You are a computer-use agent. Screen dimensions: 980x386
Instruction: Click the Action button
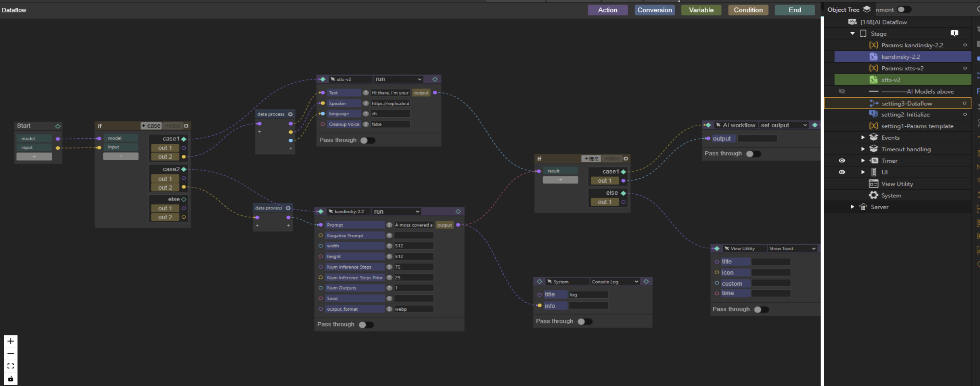[607, 10]
